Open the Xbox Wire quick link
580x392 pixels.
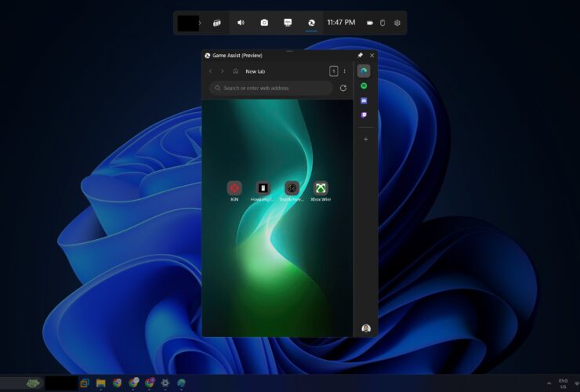pyautogui.click(x=321, y=188)
